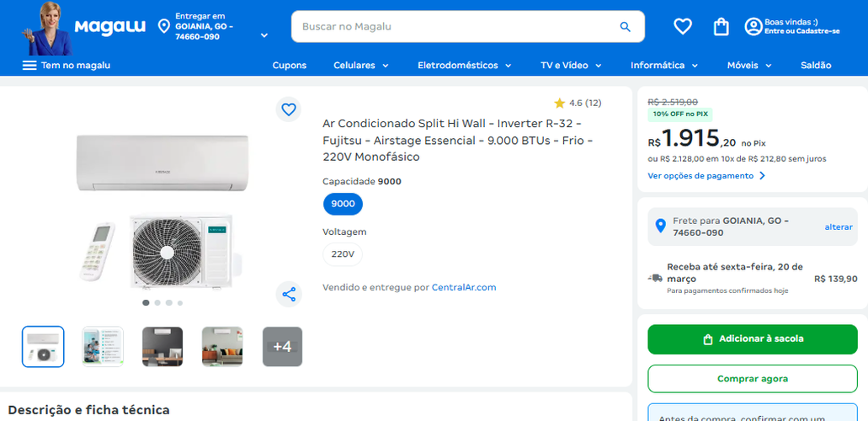Click the user account avatar icon
The width and height of the screenshot is (868, 421).
(754, 27)
